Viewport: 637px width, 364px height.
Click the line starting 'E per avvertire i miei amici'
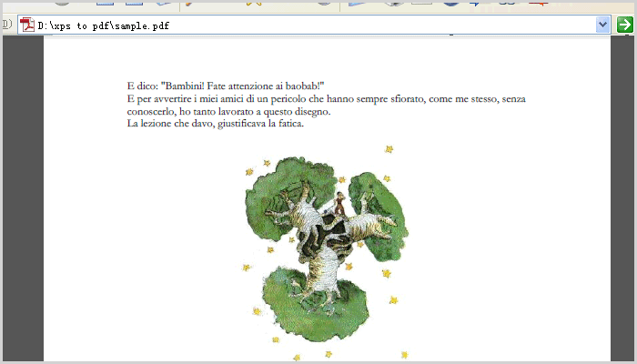(x=326, y=99)
